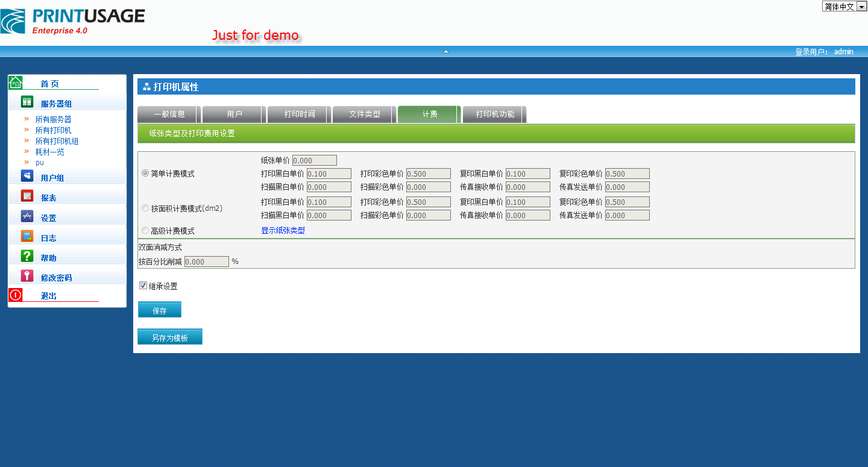Click the 修改密码 key icon
The height and width of the screenshot is (467, 868).
click(27, 276)
